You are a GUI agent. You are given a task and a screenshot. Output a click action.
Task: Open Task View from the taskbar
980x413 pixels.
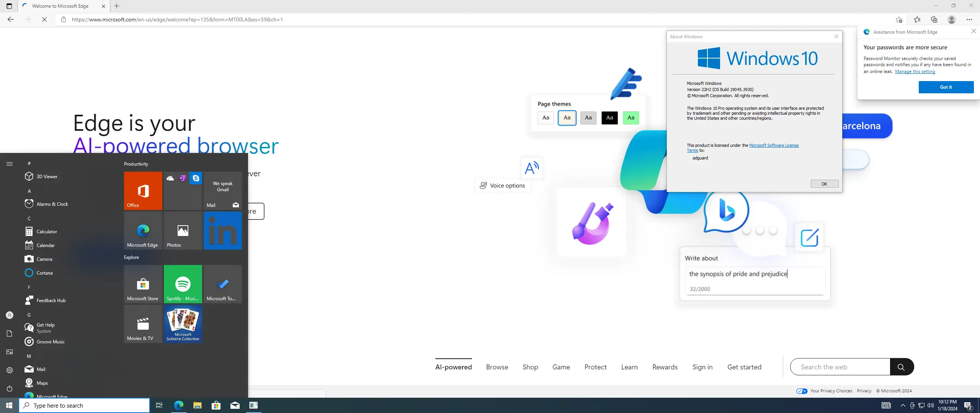pos(159,405)
